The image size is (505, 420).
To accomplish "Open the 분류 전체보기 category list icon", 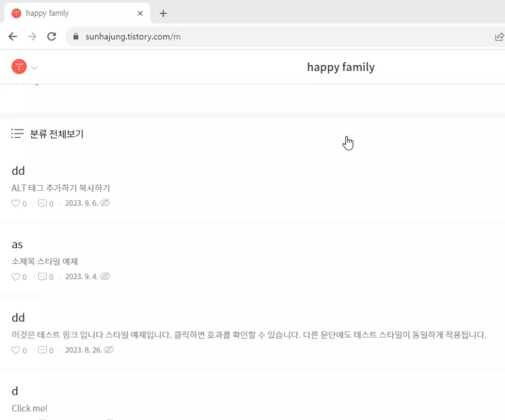I will (x=16, y=133).
